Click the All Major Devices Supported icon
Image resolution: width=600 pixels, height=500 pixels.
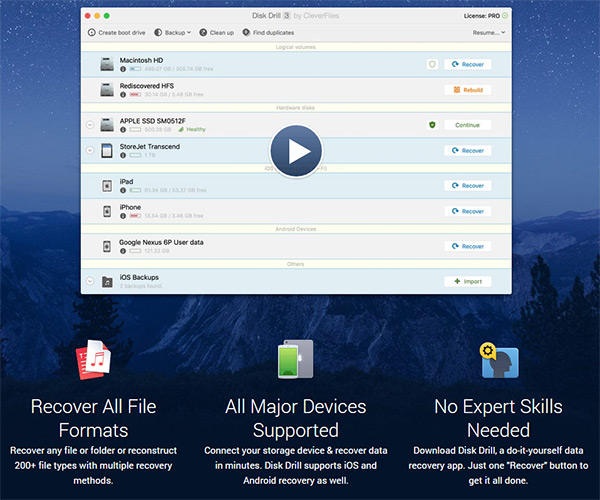(295, 359)
